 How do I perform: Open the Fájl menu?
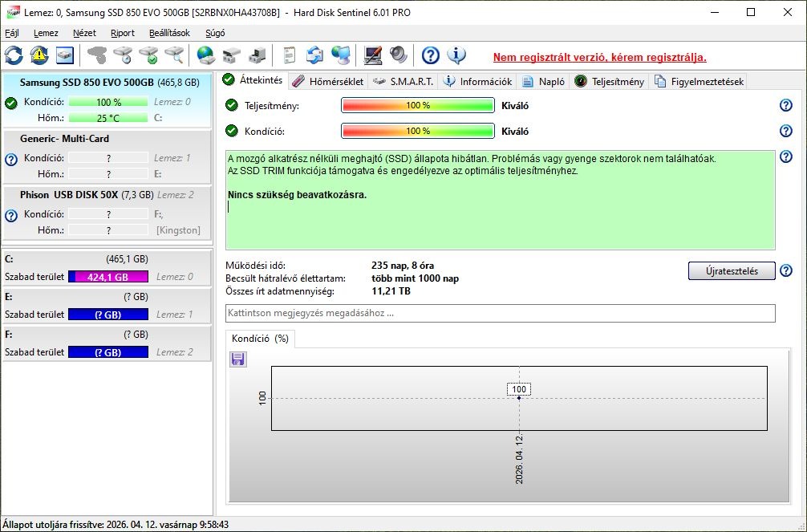pyautogui.click(x=12, y=33)
